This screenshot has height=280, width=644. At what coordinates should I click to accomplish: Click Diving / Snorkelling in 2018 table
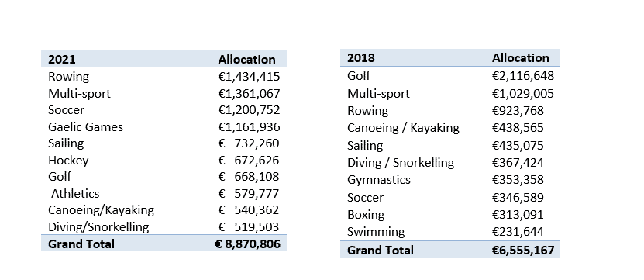pos(401,162)
